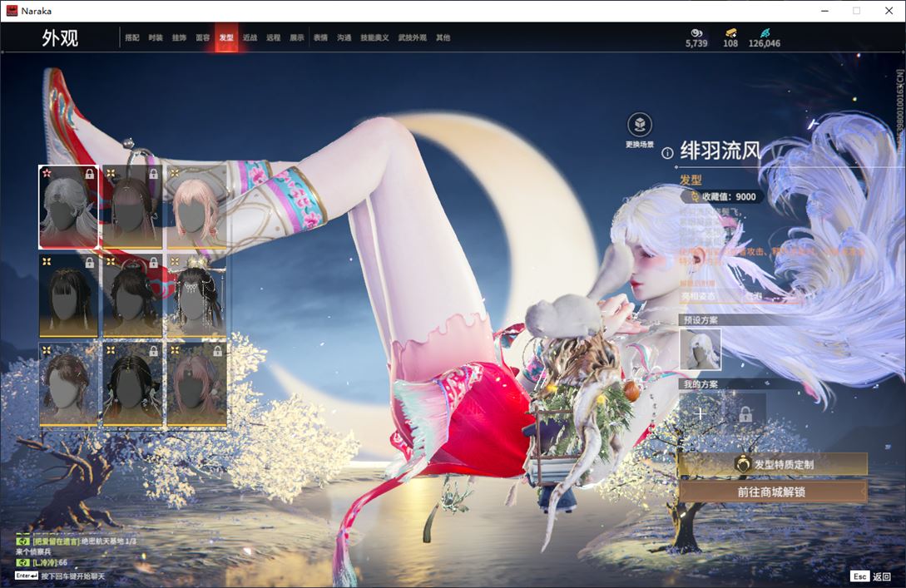This screenshot has width=906, height=588.
Task: Select the locked black hairstyle with straight bangs
Action: (68, 296)
